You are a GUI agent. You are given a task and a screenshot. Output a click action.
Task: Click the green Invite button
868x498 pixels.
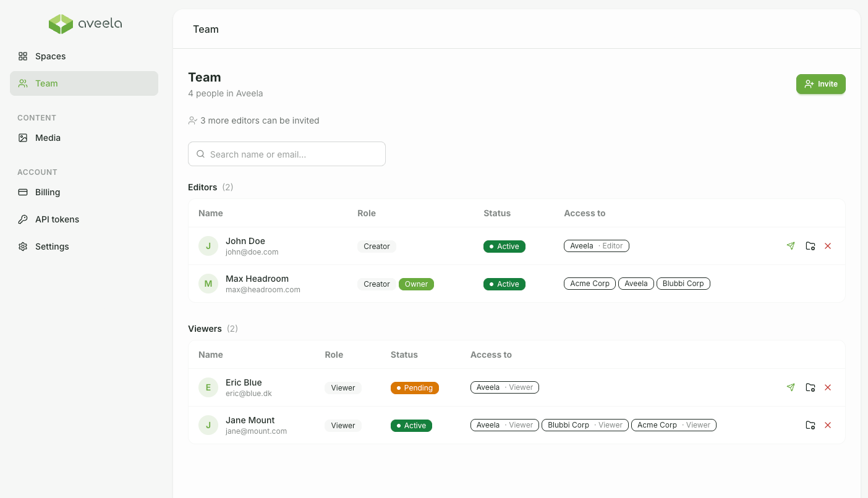coord(820,84)
